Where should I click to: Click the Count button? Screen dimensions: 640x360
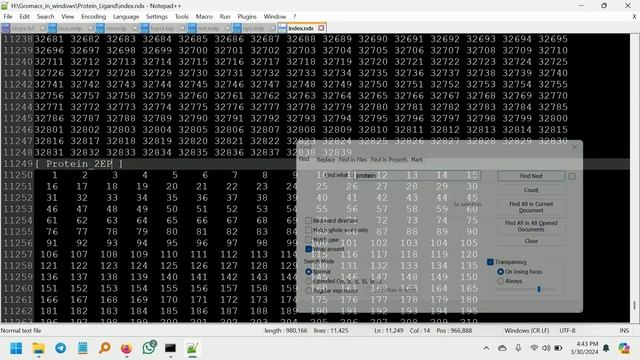531,190
